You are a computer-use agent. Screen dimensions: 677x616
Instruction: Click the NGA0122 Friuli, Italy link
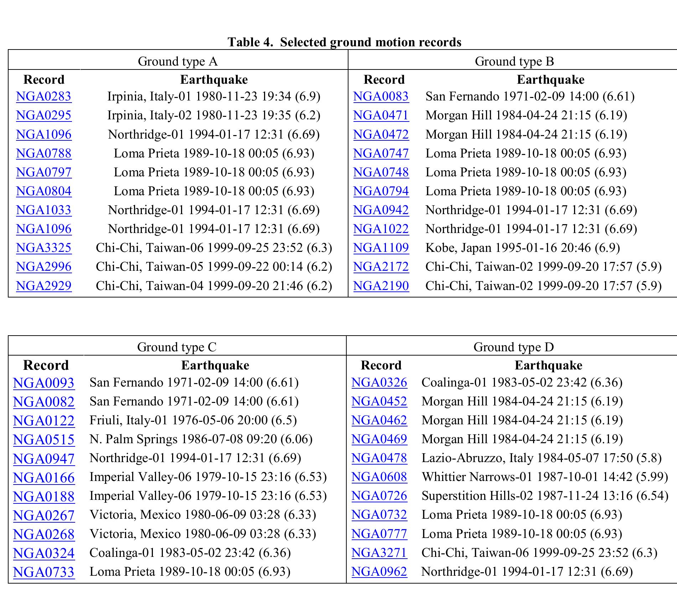point(44,420)
